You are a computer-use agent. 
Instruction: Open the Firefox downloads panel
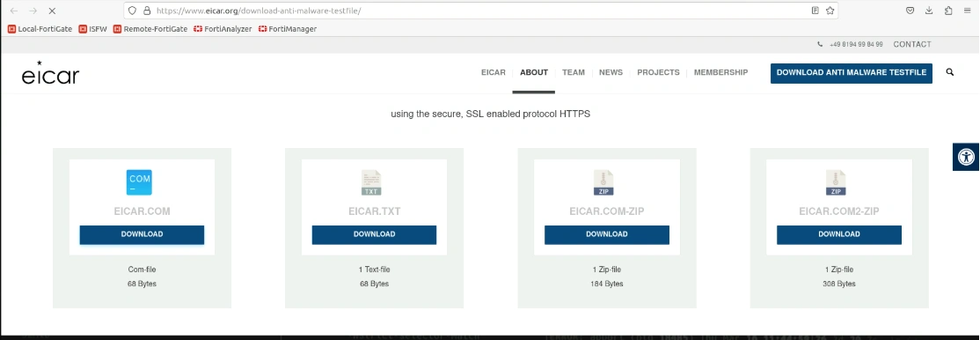[929, 11]
